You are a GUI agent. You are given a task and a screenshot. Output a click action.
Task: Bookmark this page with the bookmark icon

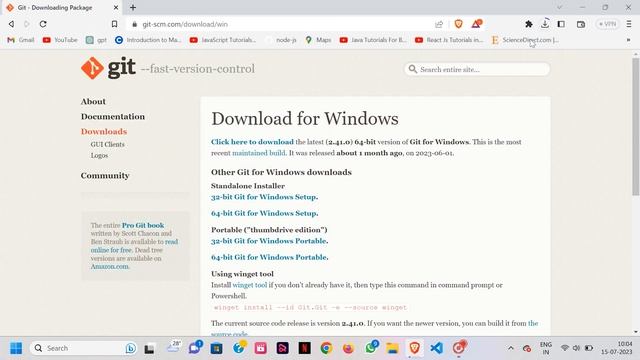coord(115,24)
